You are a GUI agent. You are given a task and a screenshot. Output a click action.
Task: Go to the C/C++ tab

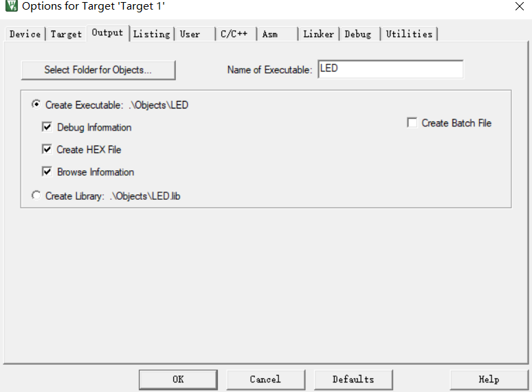point(236,34)
